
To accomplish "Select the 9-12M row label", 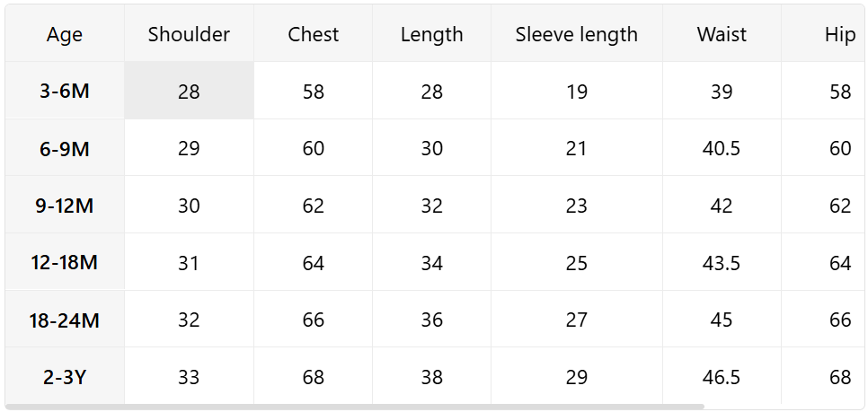I will (65, 205).
